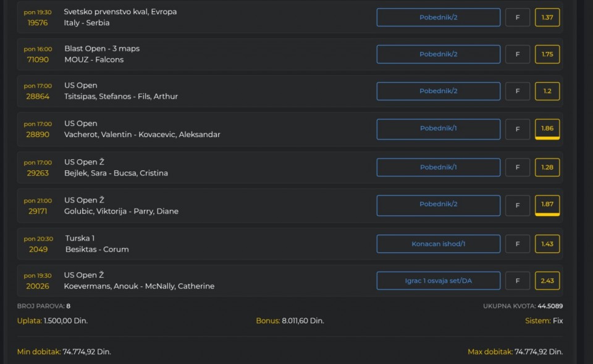The height and width of the screenshot is (364, 593).
Task: Open Koevermans, Anouk - McNally, Catherine match
Action: [139, 286]
